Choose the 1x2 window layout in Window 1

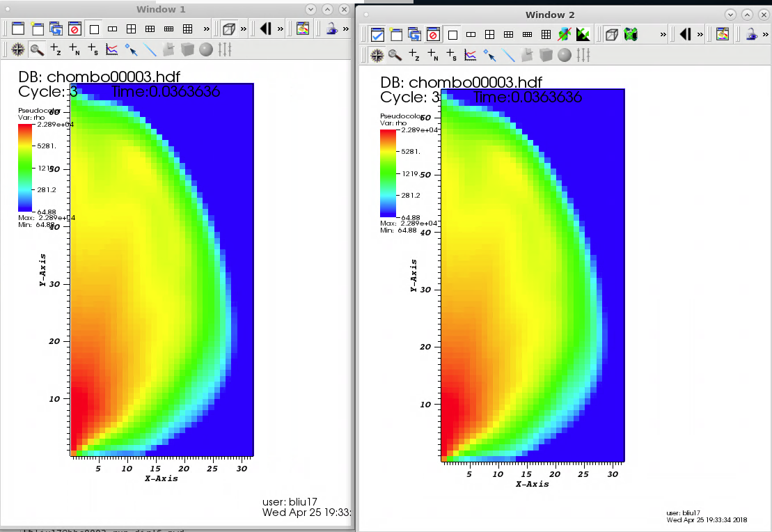coord(112,29)
